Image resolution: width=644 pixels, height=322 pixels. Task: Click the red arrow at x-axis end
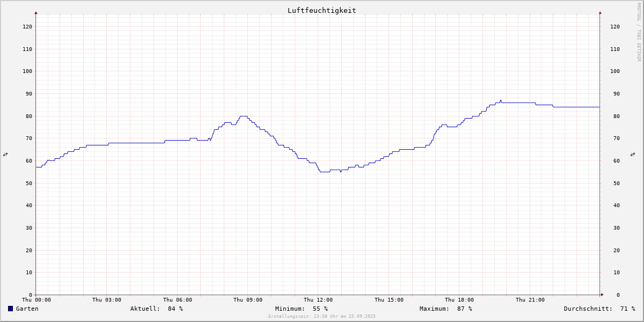602,295
